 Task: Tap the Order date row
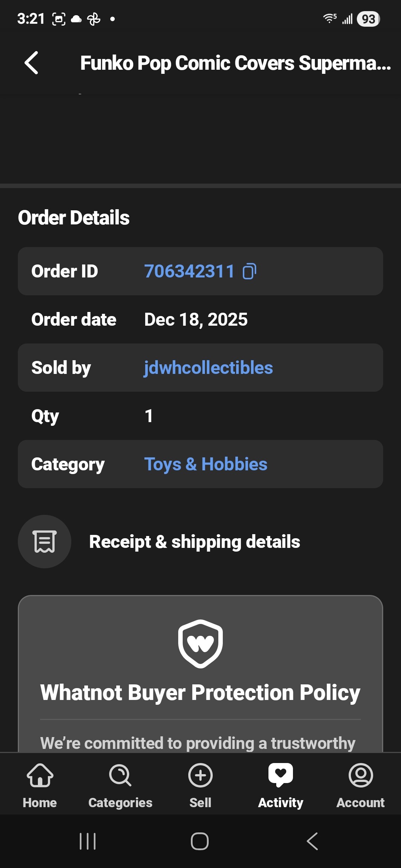pyautogui.click(x=200, y=319)
